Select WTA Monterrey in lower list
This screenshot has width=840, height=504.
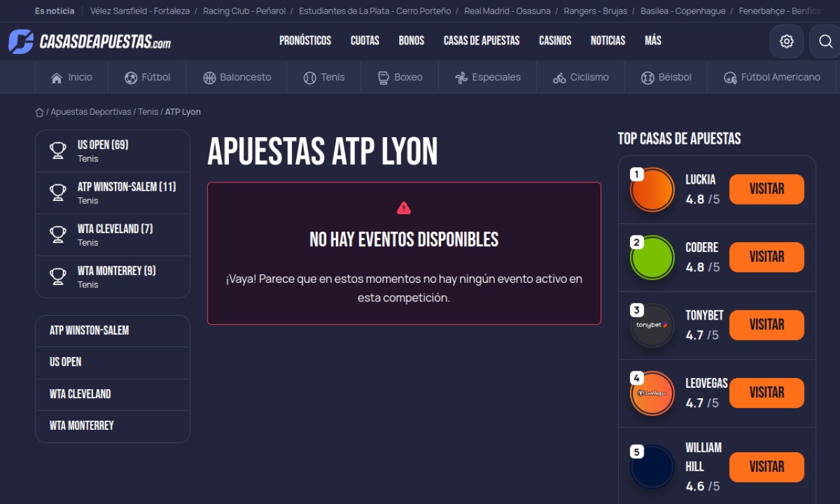tap(112, 426)
